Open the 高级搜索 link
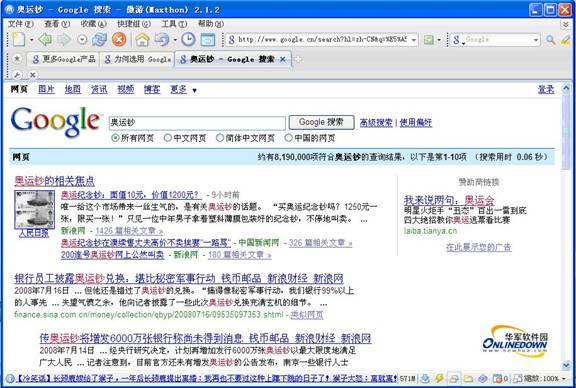576x388 pixels. (x=376, y=123)
